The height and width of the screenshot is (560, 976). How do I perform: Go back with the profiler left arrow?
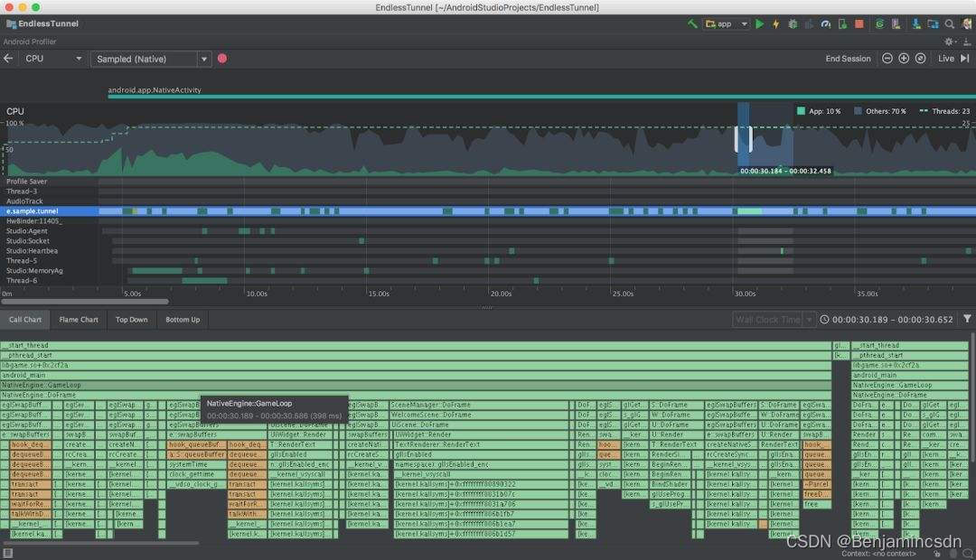[8, 59]
